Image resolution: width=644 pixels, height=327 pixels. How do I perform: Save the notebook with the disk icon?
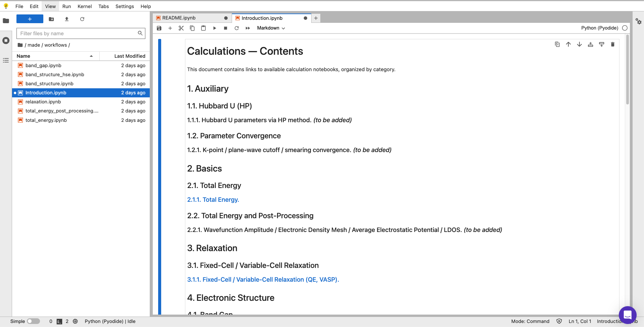click(159, 28)
